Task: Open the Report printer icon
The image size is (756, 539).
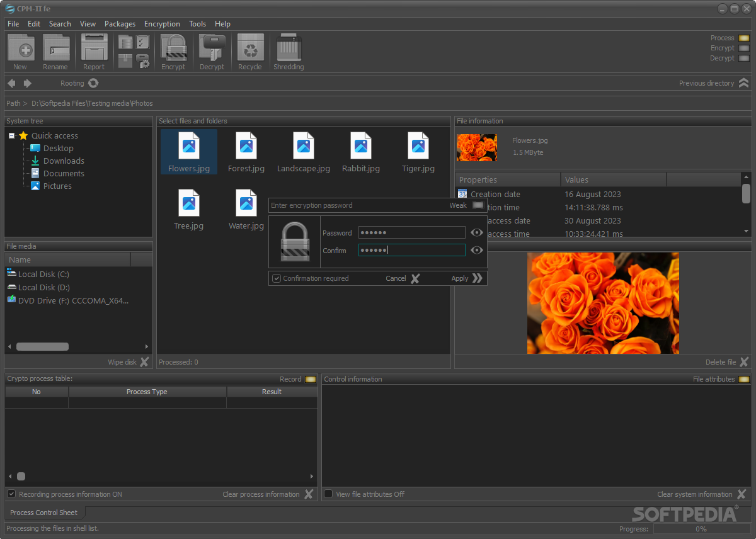Action: pos(94,48)
